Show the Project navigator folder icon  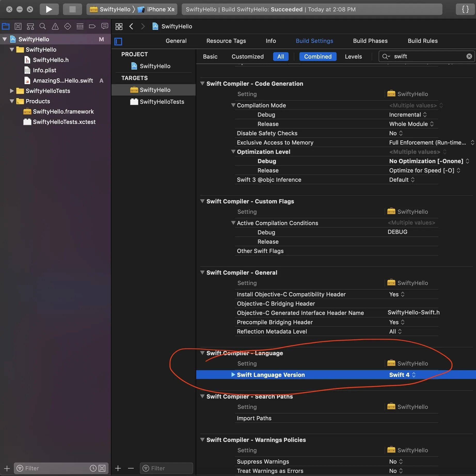6,26
